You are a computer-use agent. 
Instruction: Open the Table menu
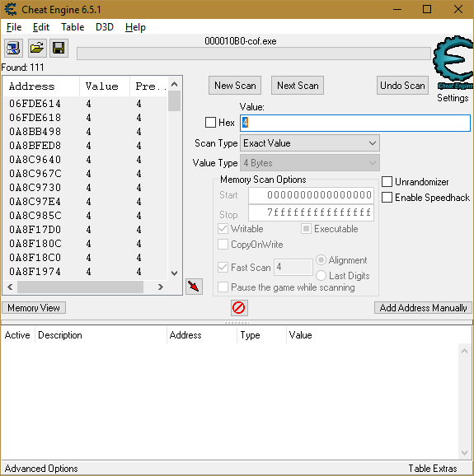(73, 27)
